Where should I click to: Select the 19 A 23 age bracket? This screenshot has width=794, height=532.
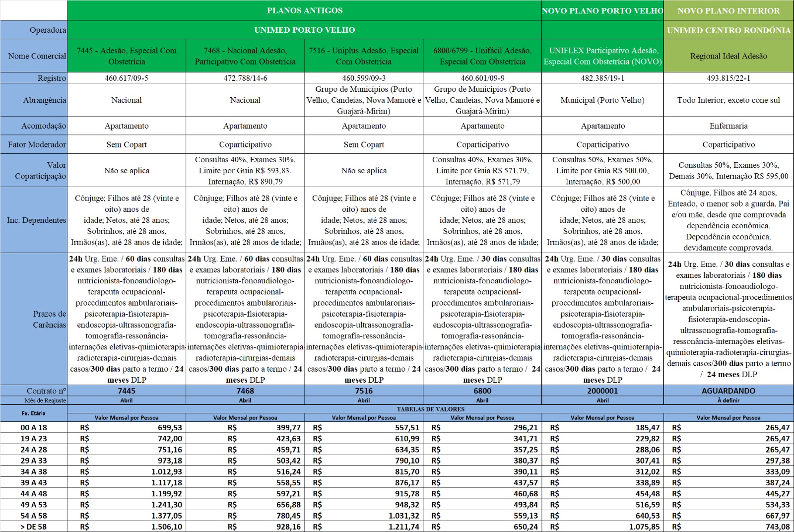[34, 438]
